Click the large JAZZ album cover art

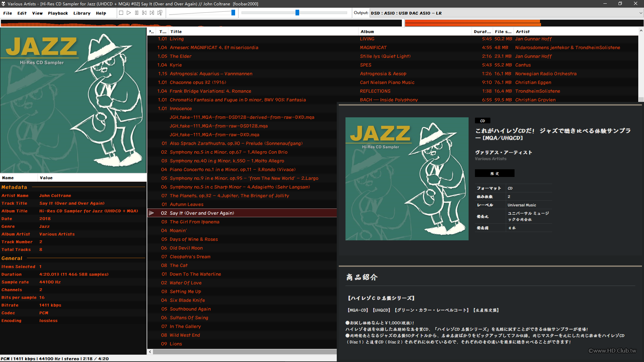(x=73, y=100)
